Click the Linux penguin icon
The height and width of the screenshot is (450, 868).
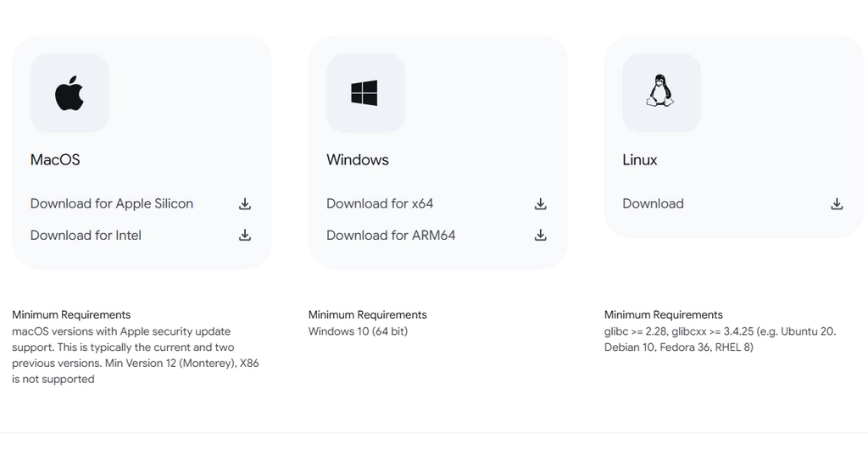659,91
